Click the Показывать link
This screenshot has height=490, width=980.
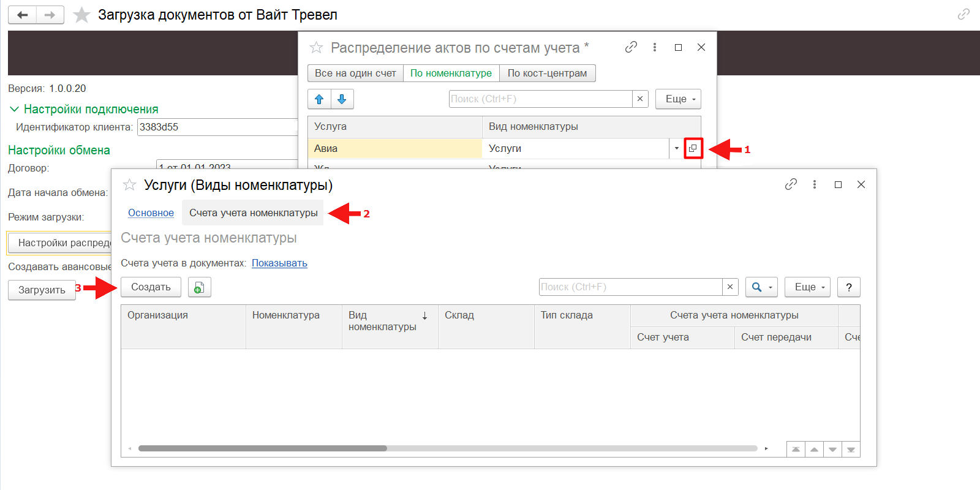point(279,263)
